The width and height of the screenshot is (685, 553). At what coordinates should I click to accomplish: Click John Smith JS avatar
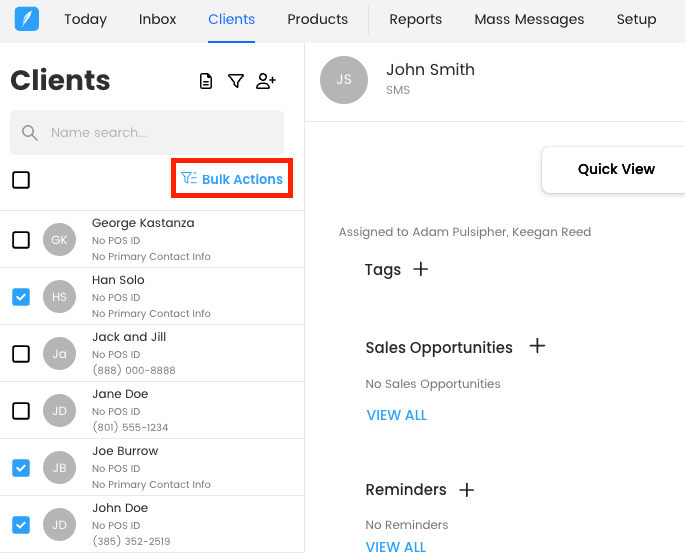point(344,80)
